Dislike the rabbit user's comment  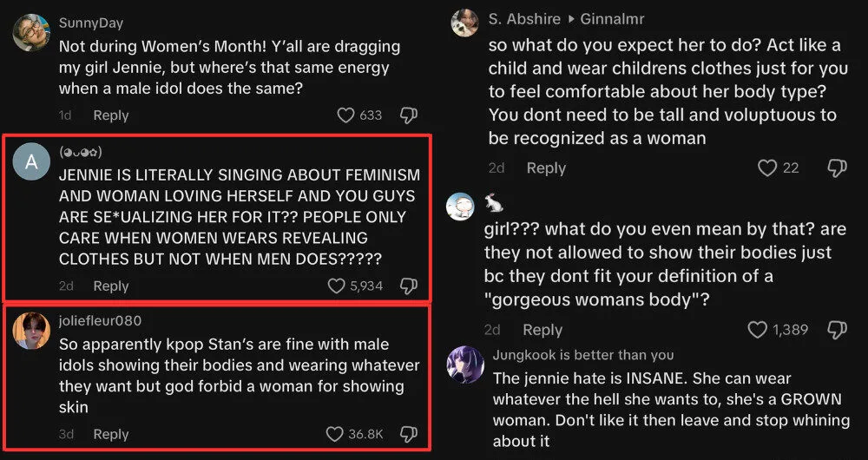(x=838, y=330)
